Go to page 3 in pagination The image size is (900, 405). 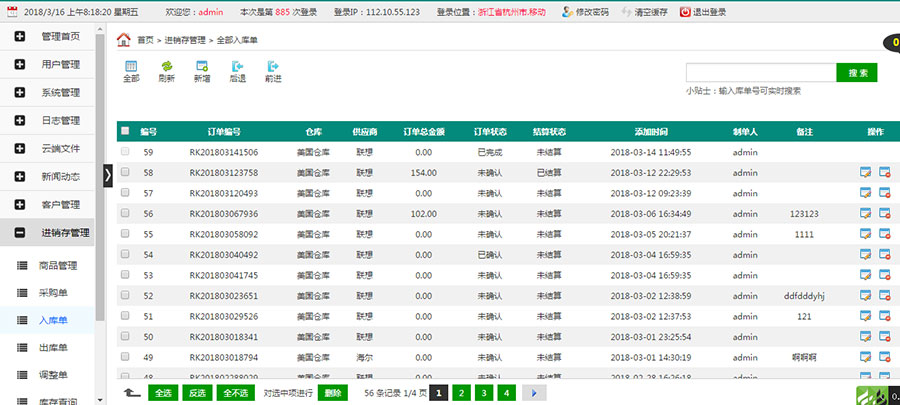coord(484,393)
